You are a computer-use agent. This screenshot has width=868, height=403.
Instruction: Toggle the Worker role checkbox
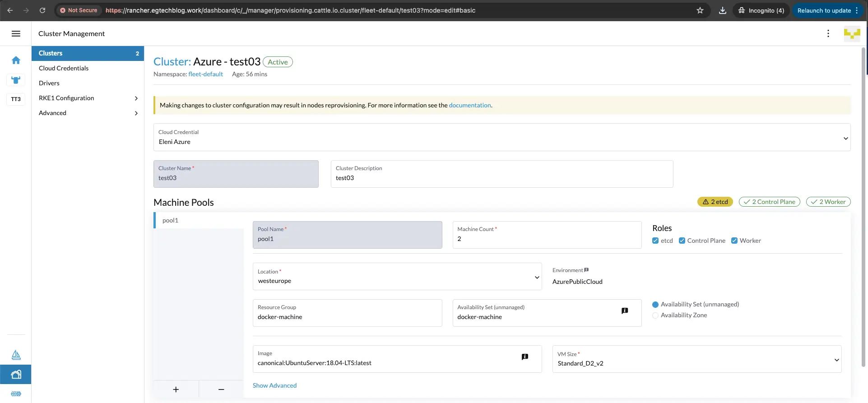coord(734,241)
